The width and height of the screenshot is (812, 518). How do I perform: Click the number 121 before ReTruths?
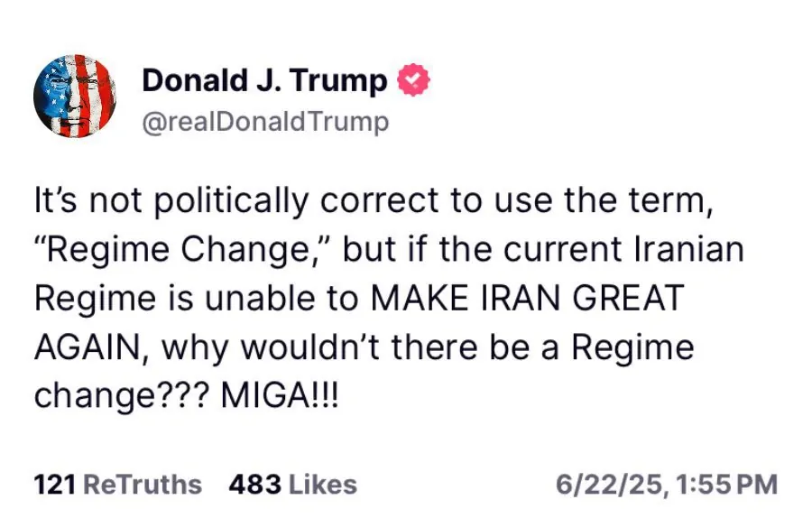click(53, 485)
